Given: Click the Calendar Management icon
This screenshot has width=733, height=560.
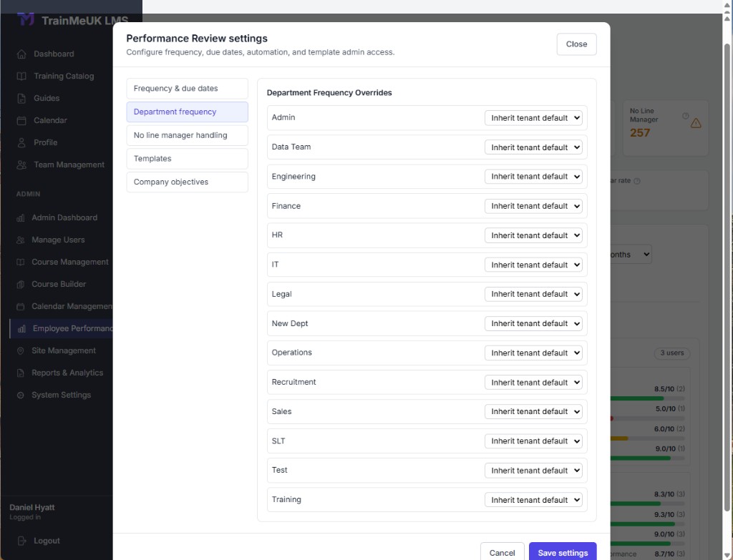Looking at the screenshot, I should point(21,307).
